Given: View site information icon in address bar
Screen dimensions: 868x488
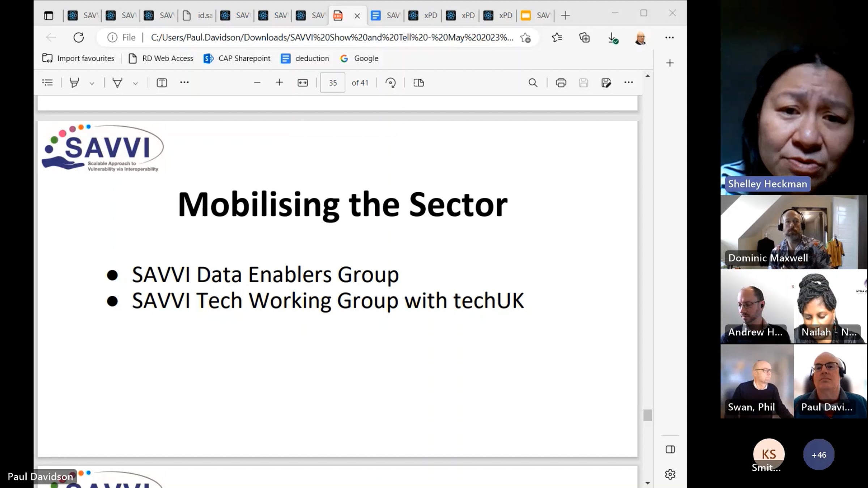Looking at the screenshot, I should click(112, 38).
